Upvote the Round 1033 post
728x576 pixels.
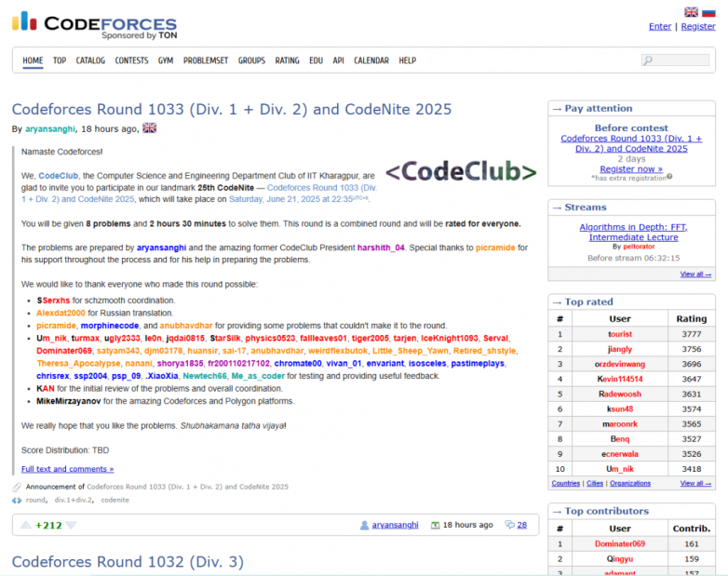click(24, 526)
